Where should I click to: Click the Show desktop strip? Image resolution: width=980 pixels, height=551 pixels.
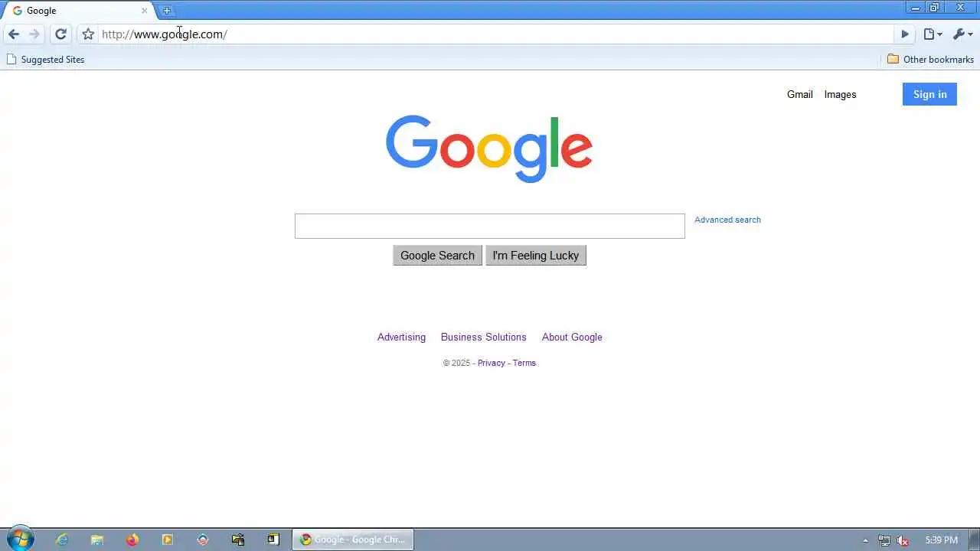tap(974, 540)
